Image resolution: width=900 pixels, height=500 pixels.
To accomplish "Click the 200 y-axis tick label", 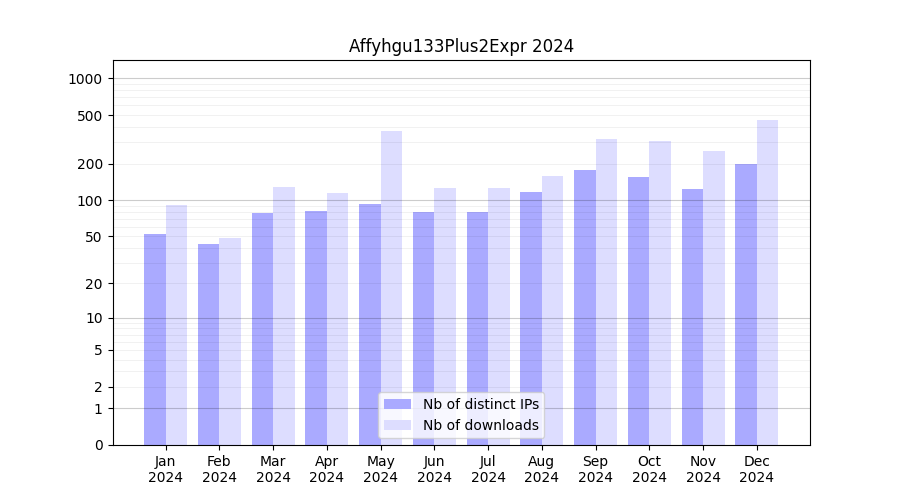I will pos(91,164).
